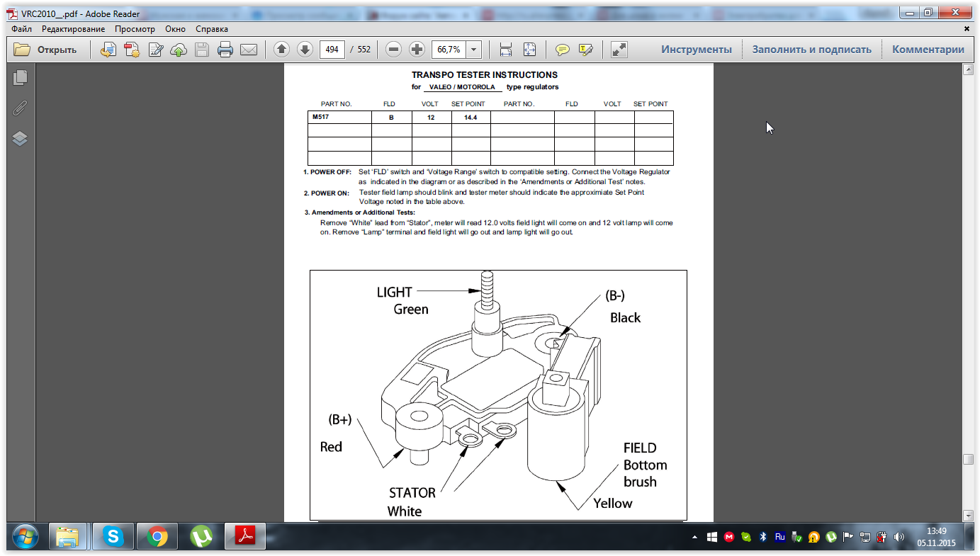Click the fit-width scrolling mode icon

506,50
